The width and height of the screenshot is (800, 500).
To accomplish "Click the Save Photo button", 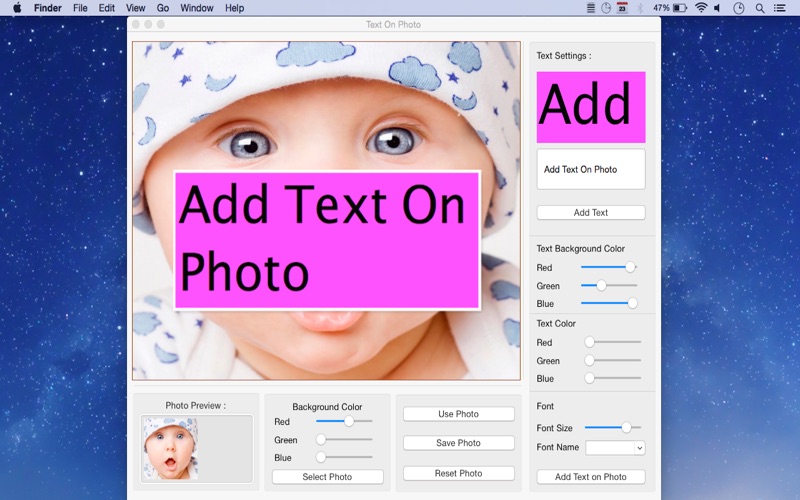I will click(x=459, y=443).
